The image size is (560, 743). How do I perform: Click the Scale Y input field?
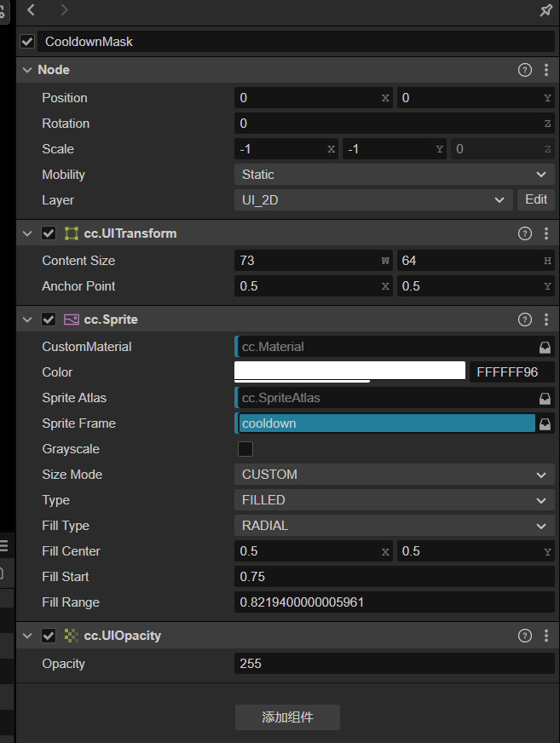(394, 149)
